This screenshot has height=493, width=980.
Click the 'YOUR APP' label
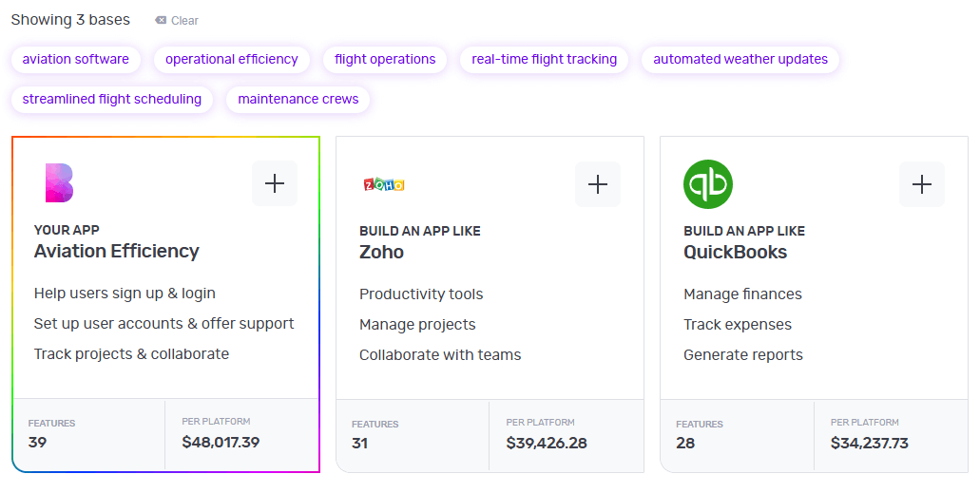coord(67,230)
